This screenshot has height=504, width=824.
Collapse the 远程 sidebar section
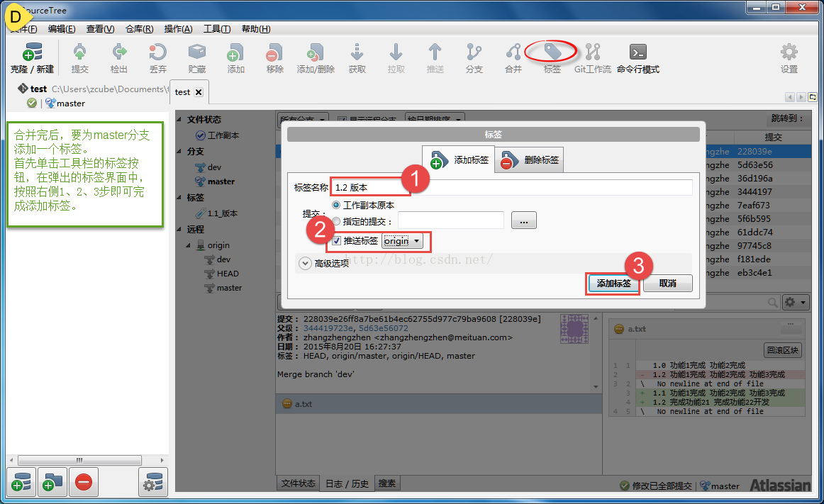coord(179,230)
